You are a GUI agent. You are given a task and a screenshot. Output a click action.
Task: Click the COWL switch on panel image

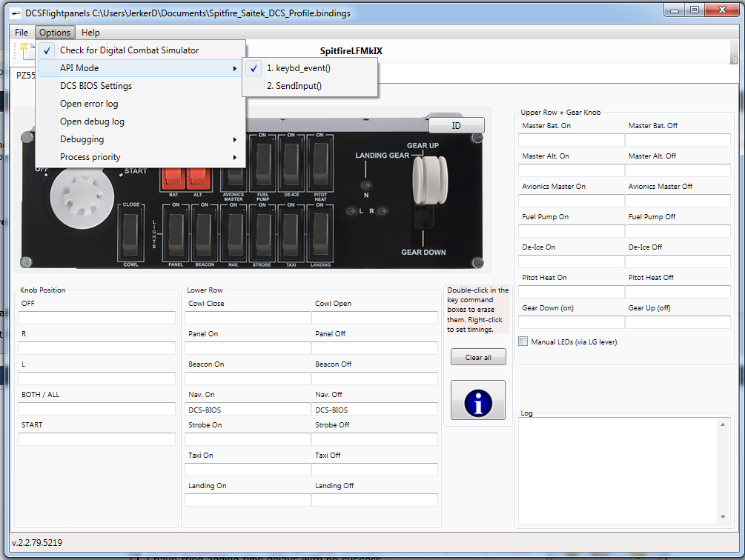(x=130, y=233)
